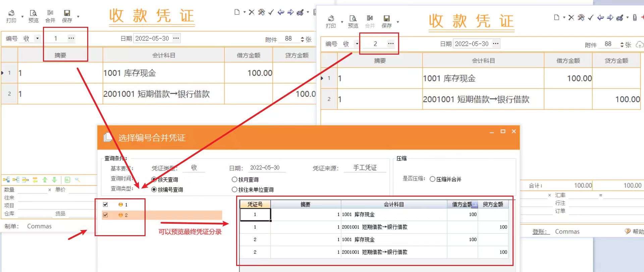Go to next voucher in right window
This screenshot has width=644, height=272.
pos(610,17)
